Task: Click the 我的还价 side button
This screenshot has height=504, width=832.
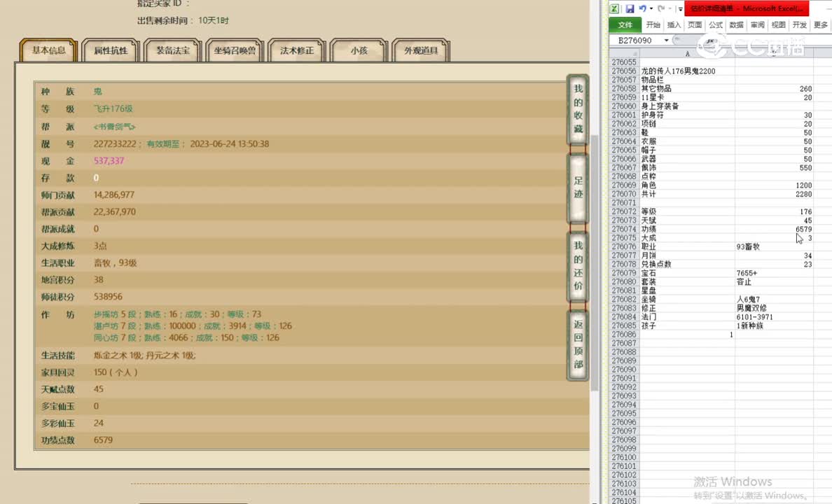Action: tap(578, 266)
